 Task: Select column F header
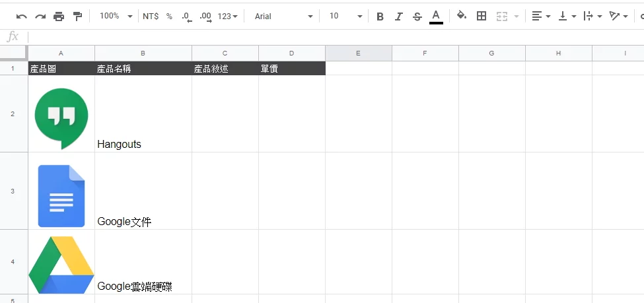point(425,53)
